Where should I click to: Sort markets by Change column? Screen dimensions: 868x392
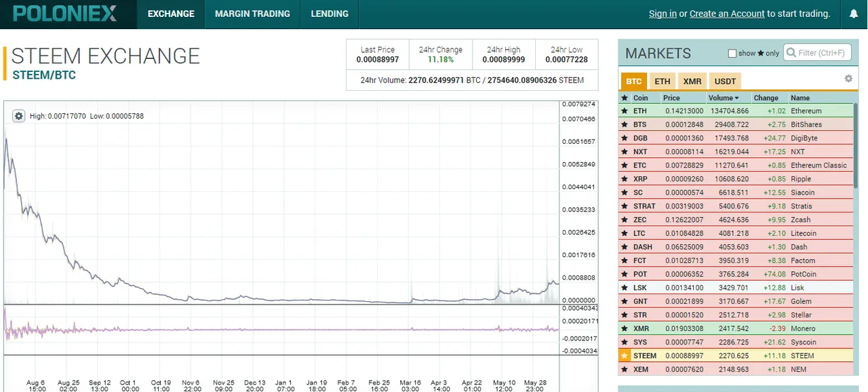click(x=766, y=98)
